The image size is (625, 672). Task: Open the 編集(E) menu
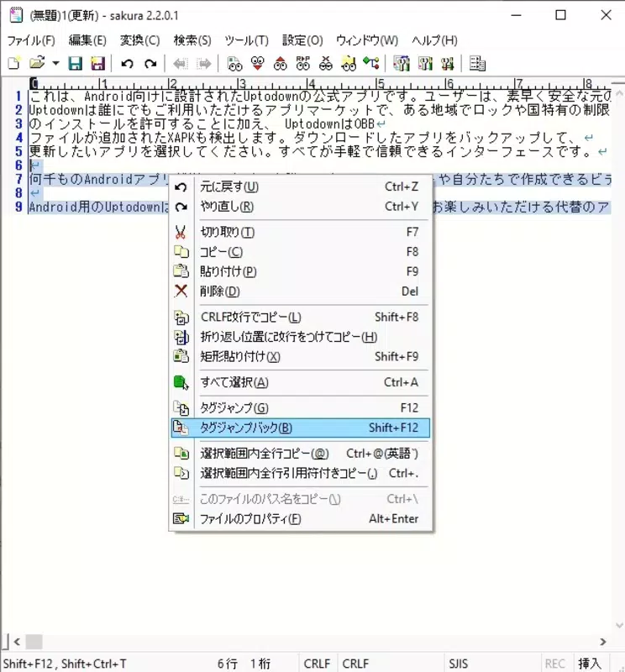pyautogui.click(x=87, y=40)
